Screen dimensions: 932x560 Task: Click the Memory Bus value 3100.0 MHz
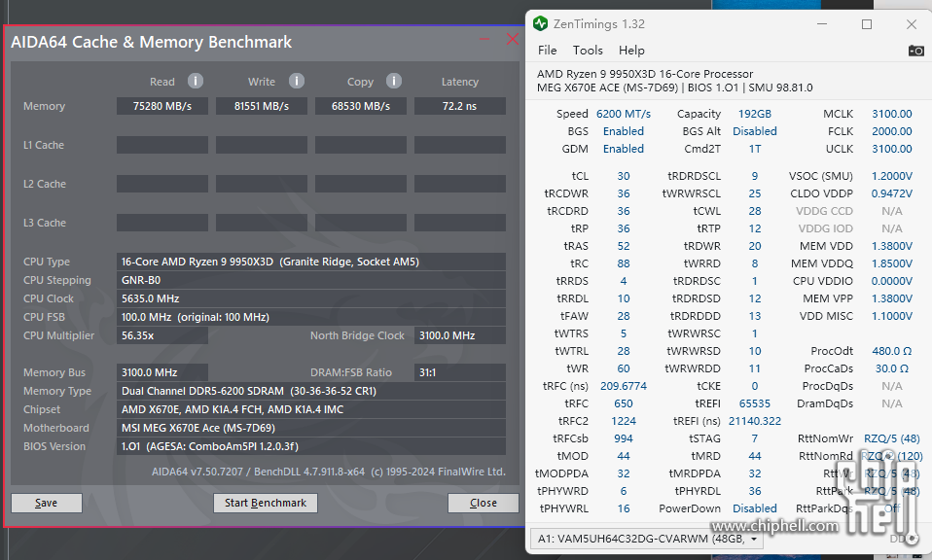coord(162,372)
